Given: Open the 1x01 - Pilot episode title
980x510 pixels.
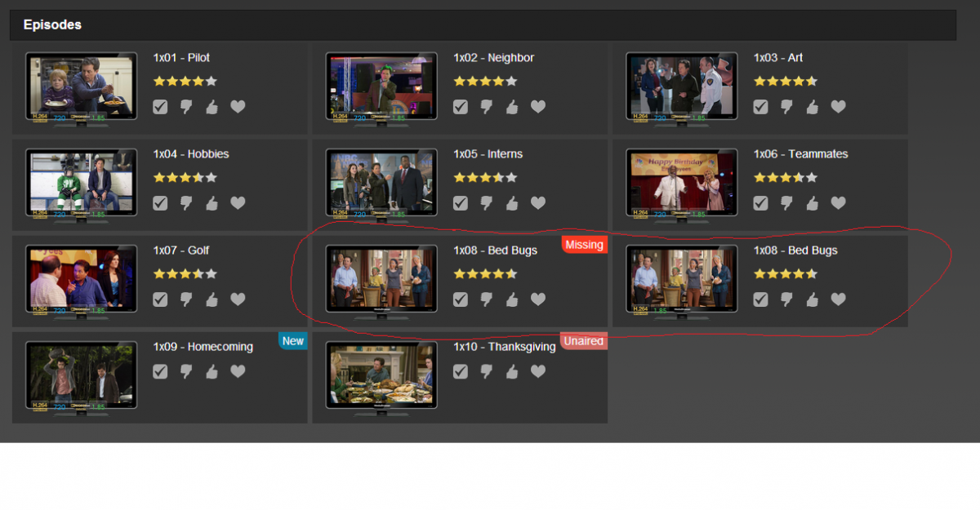Looking at the screenshot, I should pos(181,58).
